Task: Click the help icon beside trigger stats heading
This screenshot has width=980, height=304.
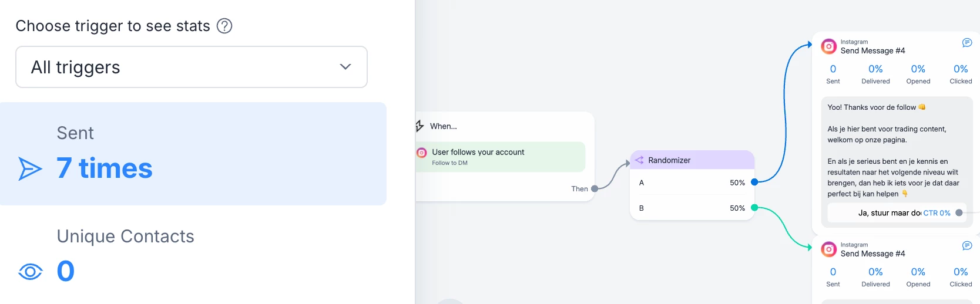Action: pyautogui.click(x=224, y=26)
